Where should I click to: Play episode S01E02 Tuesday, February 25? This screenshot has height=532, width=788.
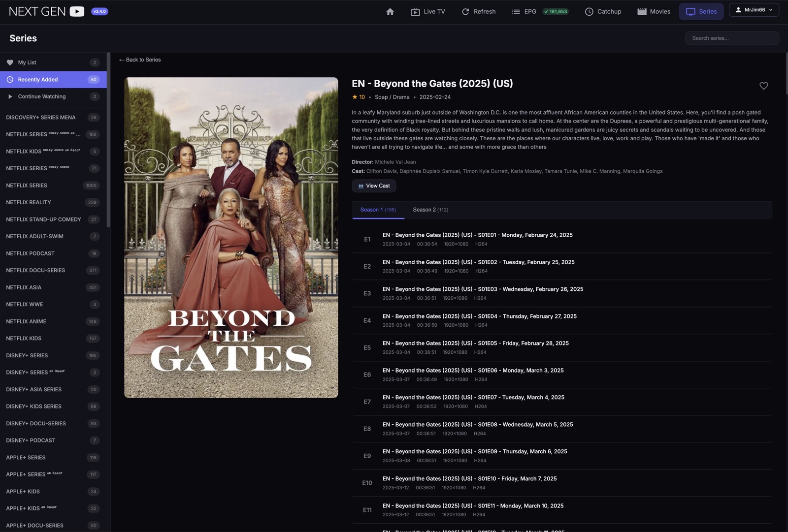click(x=562, y=266)
